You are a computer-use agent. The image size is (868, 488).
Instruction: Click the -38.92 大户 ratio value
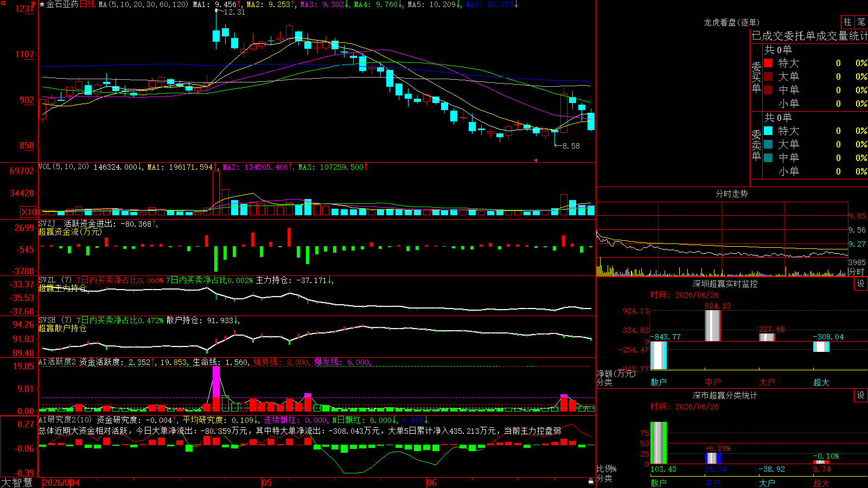pyautogui.click(x=771, y=469)
